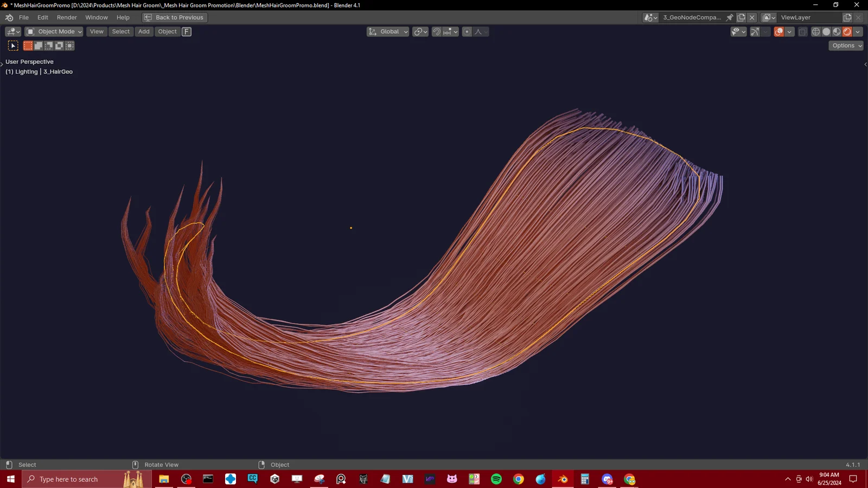Select the Invert selection mode icon
The height and width of the screenshot is (488, 868).
[x=59, y=46]
